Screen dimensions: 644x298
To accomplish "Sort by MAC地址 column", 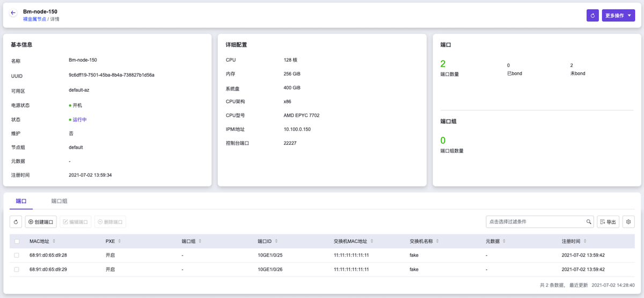I will (54, 241).
